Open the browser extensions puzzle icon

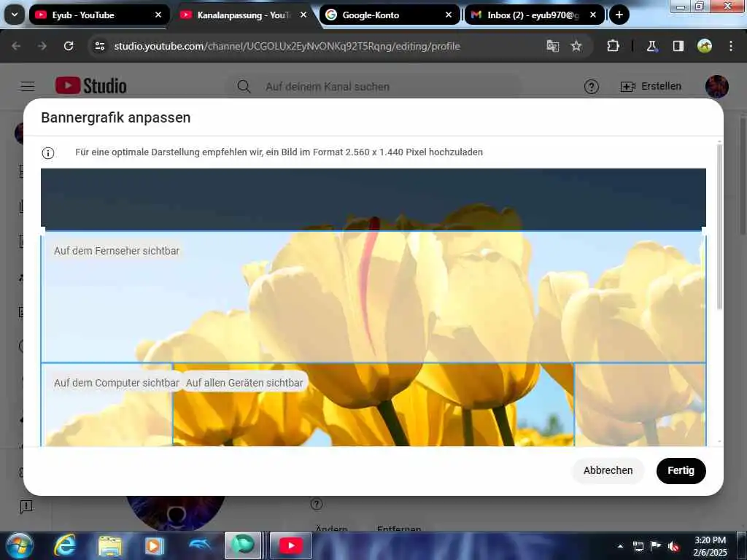pyautogui.click(x=613, y=46)
